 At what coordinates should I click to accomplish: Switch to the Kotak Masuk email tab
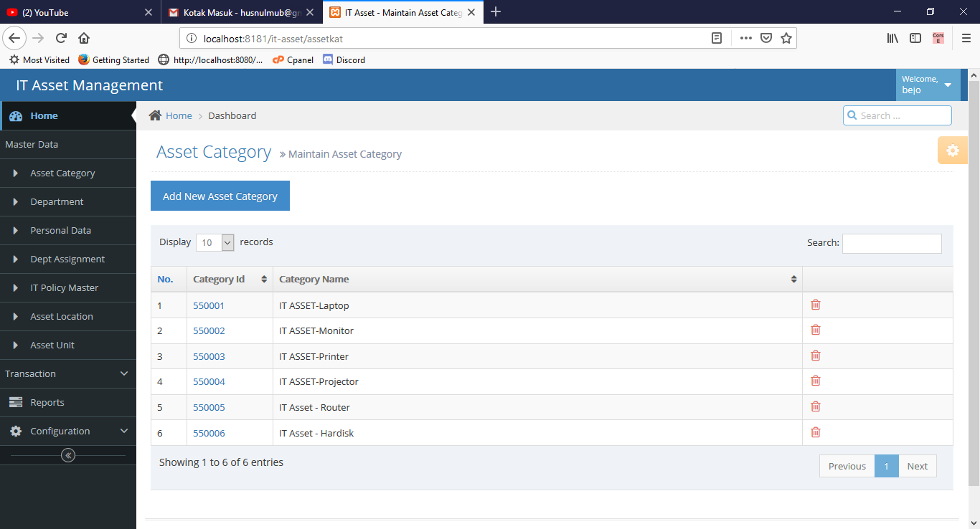[x=240, y=11]
